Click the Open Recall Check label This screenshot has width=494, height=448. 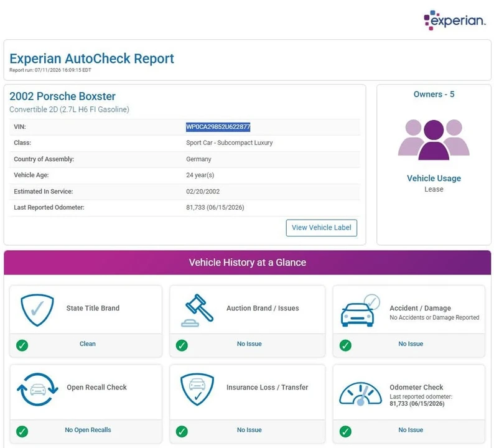tap(96, 387)
